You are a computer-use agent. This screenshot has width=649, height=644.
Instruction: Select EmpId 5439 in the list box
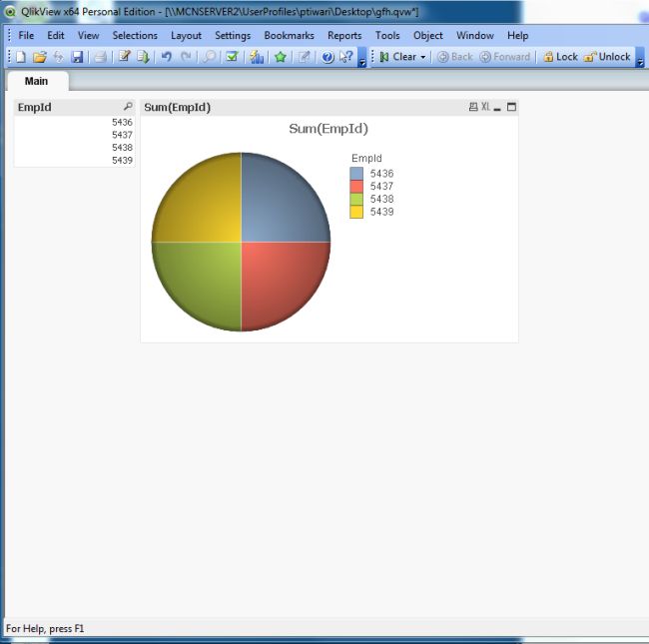click(x=75, y=160)
